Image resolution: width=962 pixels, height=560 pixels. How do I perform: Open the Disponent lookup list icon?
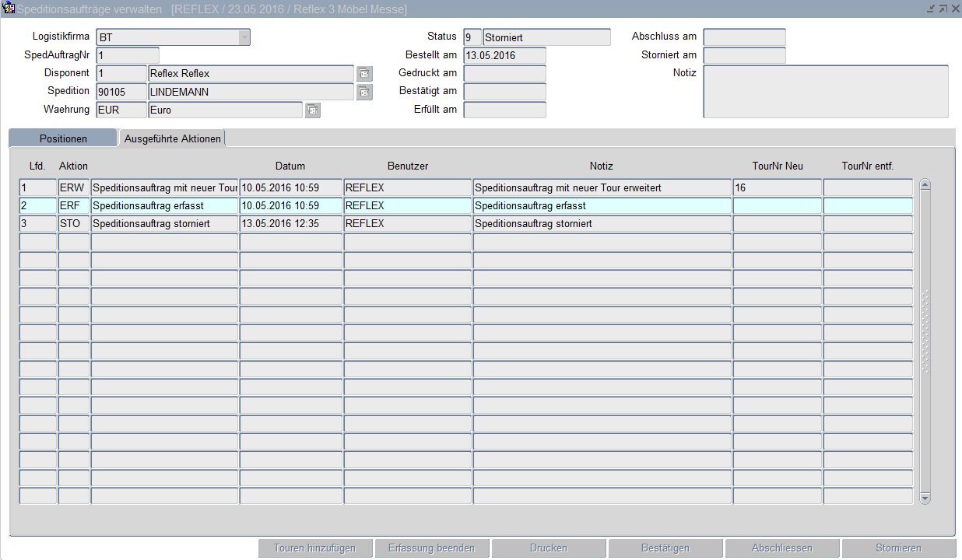(364, 73)
